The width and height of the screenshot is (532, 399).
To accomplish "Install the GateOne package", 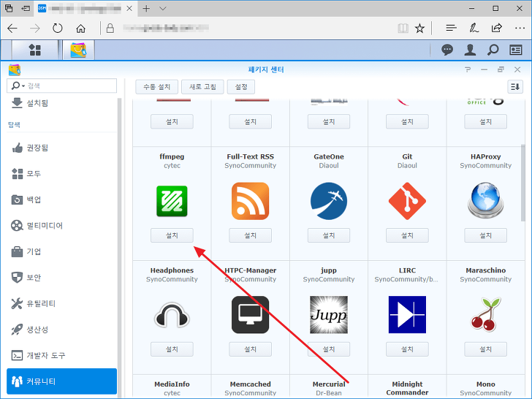I will tap(328, 235).
